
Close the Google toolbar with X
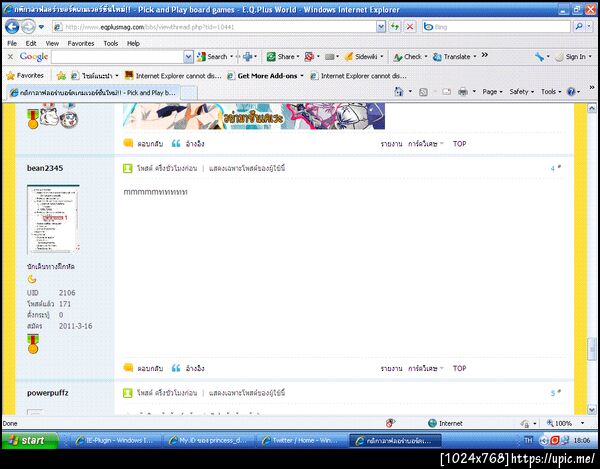pos(10,57)
